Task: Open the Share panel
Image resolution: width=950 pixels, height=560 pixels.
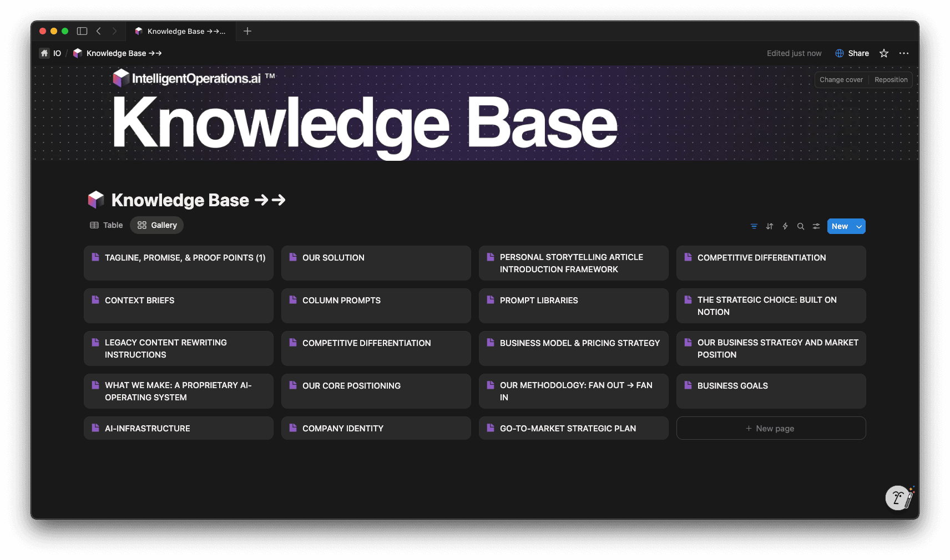Action: (x=852, y=53)
